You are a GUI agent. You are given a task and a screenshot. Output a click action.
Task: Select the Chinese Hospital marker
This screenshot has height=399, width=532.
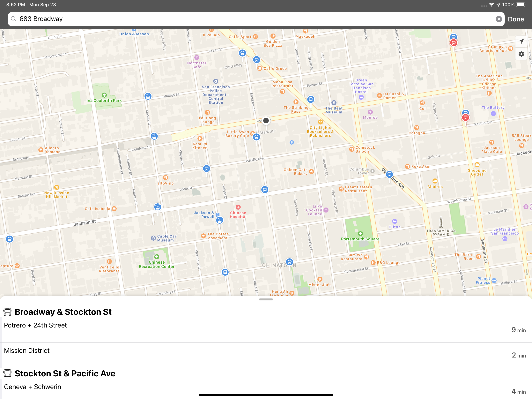238,207
